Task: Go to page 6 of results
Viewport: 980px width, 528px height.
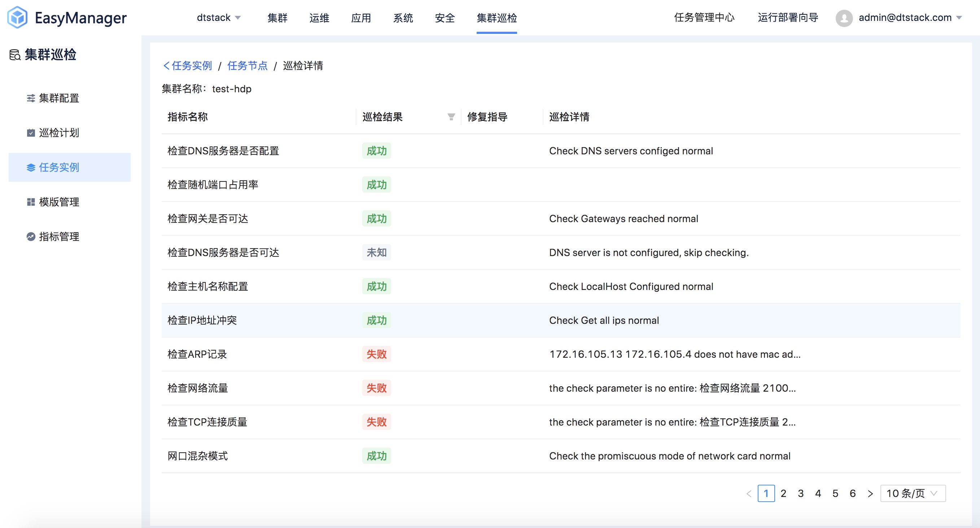Action: click(853, 494)
